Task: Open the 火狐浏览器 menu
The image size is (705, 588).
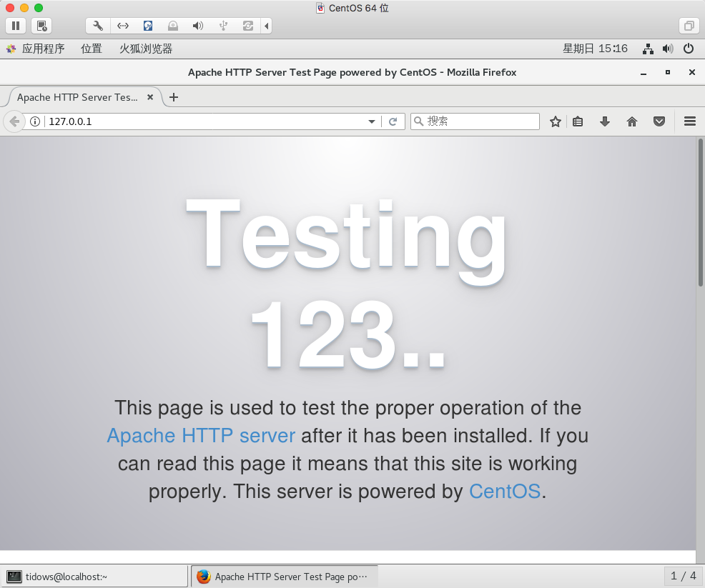Action: point(146,49)
